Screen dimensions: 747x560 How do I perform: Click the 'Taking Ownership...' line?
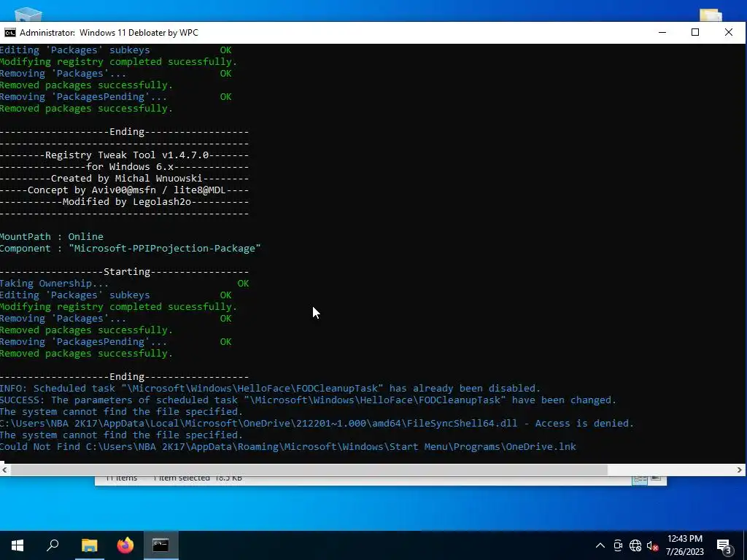124,284
